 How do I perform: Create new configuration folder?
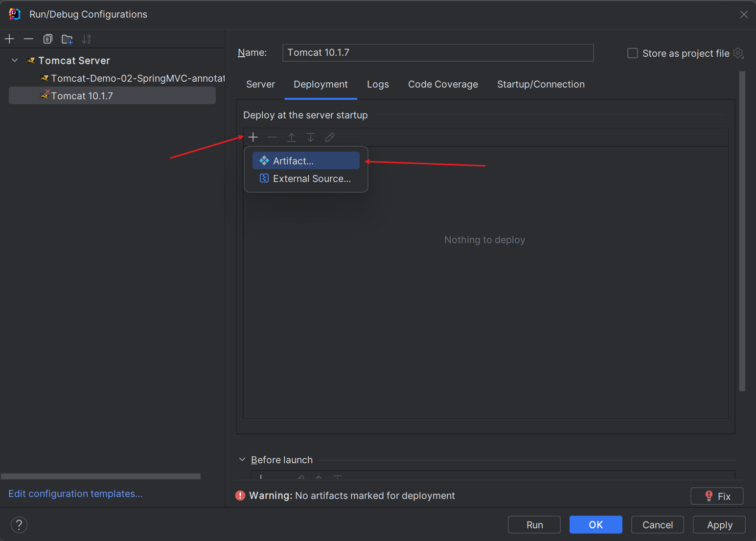pos(67,39)
